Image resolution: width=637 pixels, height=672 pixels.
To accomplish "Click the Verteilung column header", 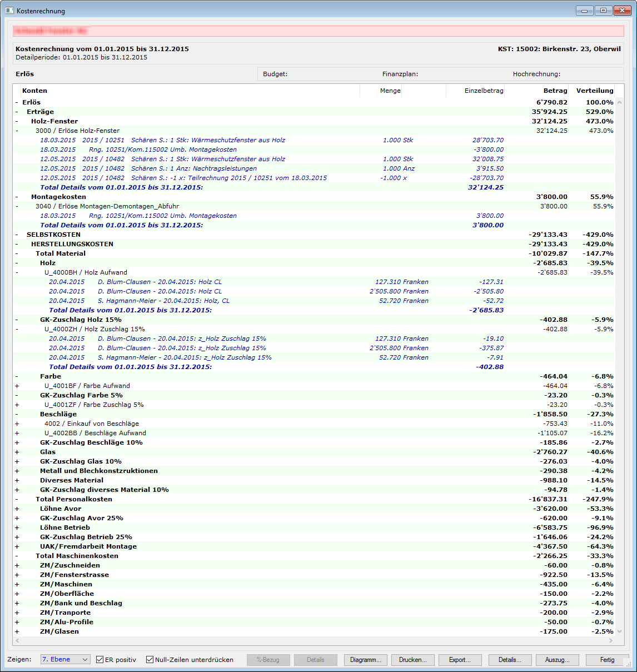I will point(594,91).
